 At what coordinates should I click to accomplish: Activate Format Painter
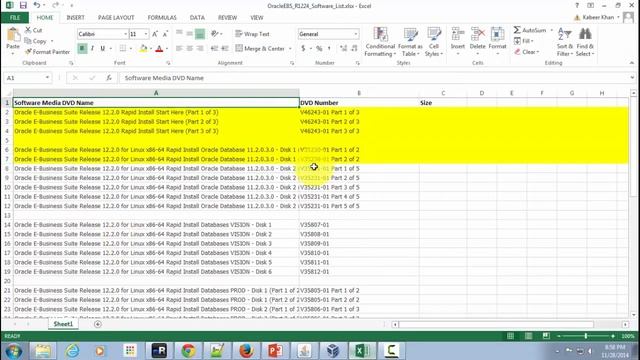[47, 52]
